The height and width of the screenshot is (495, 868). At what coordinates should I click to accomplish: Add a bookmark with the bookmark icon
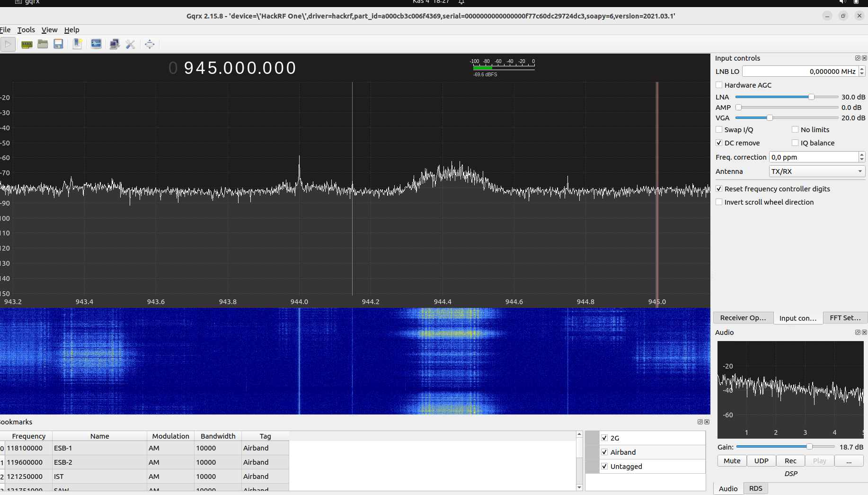pos(77,44)
